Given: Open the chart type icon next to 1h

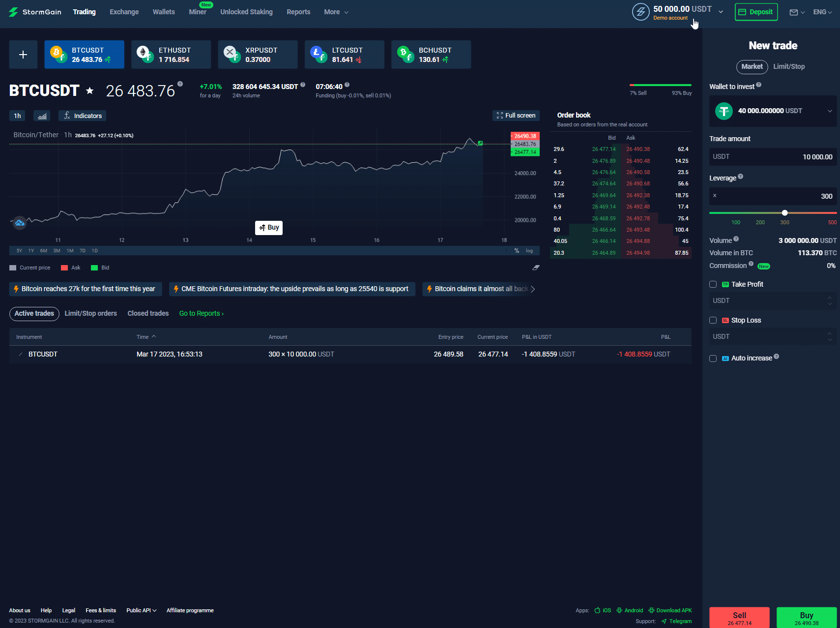Looking at the screenshot, I should point(42,116).
